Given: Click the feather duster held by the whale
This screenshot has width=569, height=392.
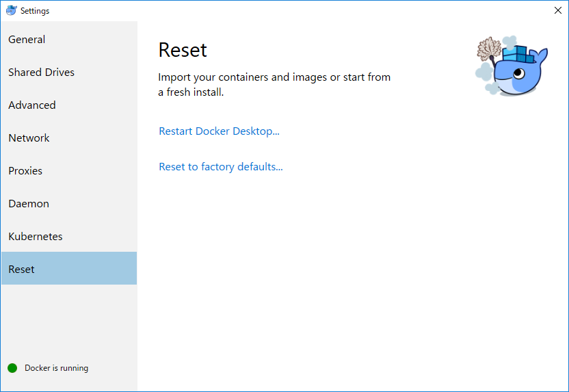Looking at the screenshot, I should [x=490, y=50].
